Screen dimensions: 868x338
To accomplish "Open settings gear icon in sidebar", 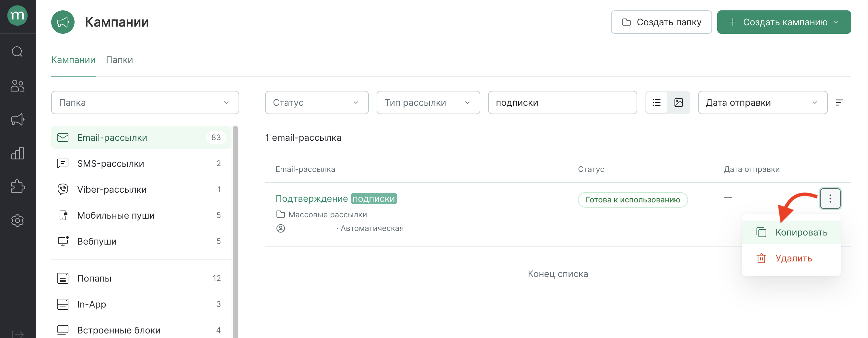I will point(18,221).
